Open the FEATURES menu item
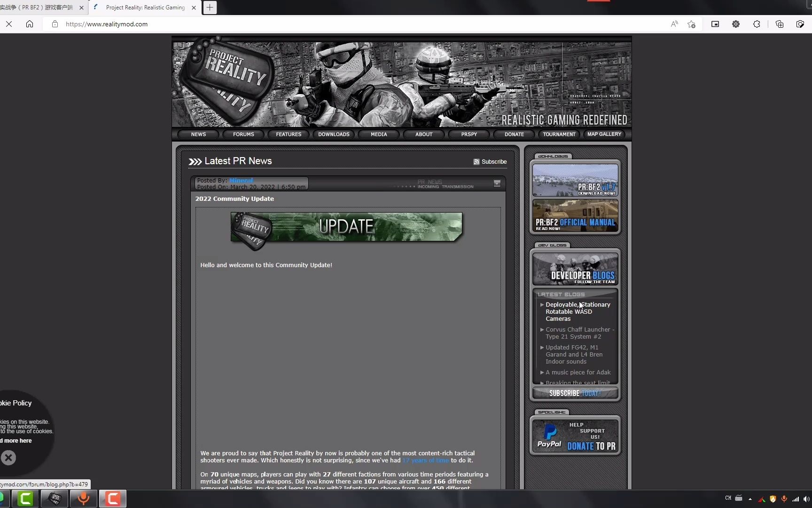 coord(289,134)
